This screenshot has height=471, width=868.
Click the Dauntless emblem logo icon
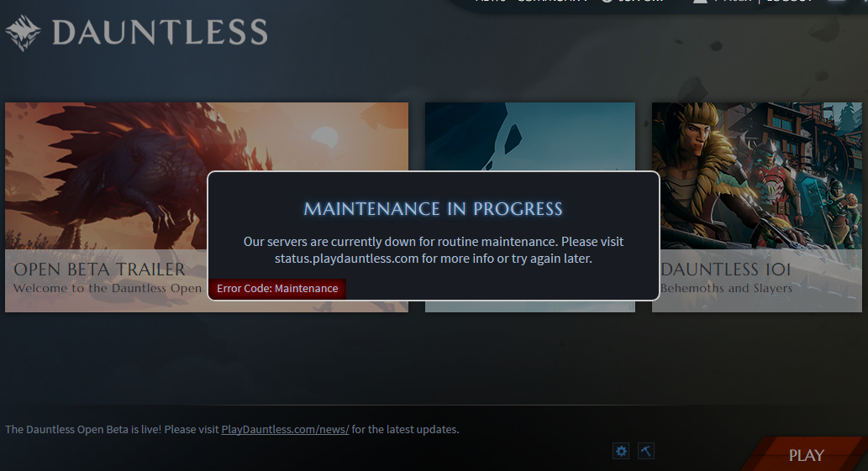[23, 33]
